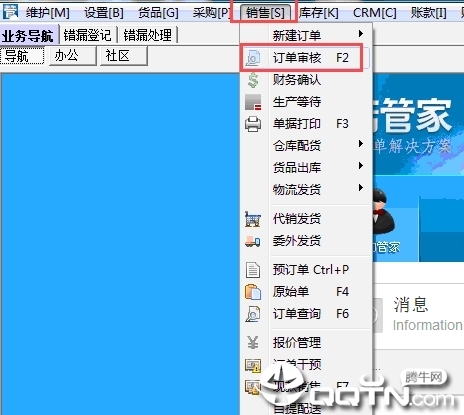Expand the 物流发货 submenu

pos(360,188)
